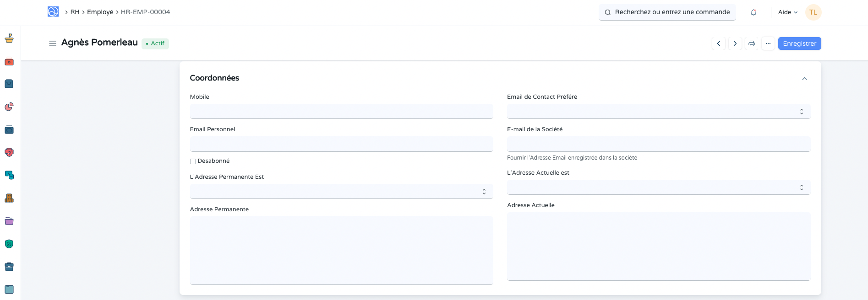Click the Enregistrer button
The width and height of the screenshot is (868, 300).
click(799, 43)
